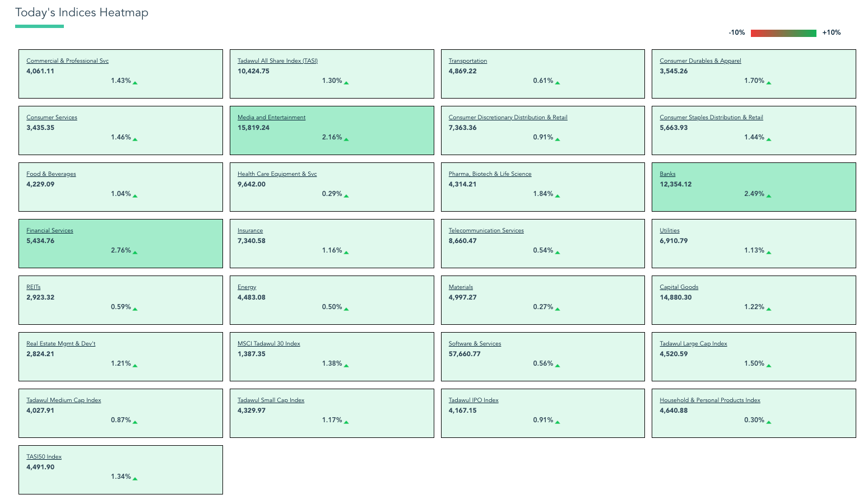Screen dimensions: 868x504
Task: Open the Pharma, Biotech & Life Science link
Action: (490, 174)
